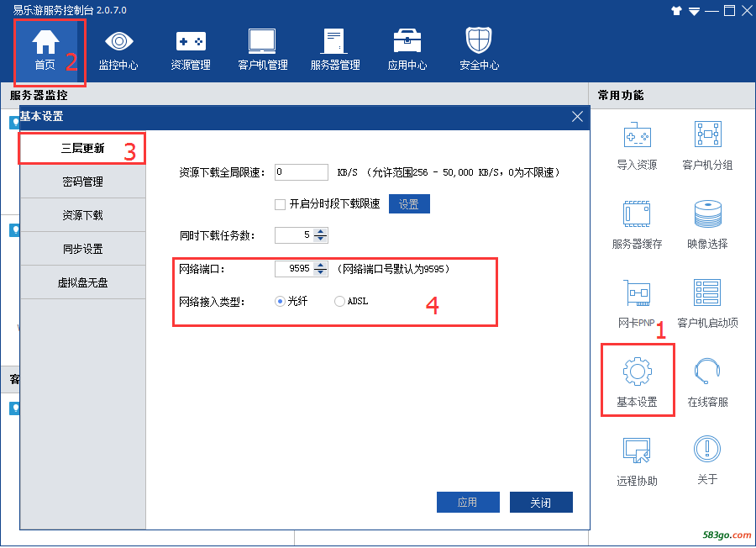Switch to 密码管理 tab
The width and height of the screenshot is (756, 548).
click(83, 182)
